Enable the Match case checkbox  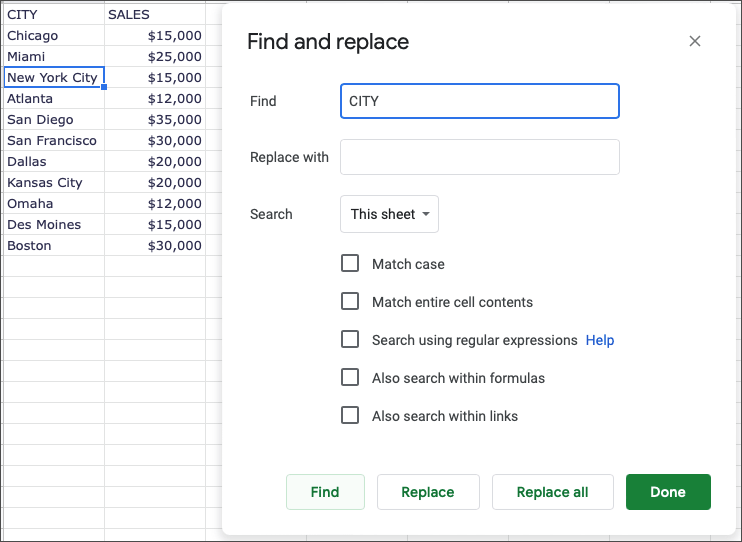coord(350,263)
